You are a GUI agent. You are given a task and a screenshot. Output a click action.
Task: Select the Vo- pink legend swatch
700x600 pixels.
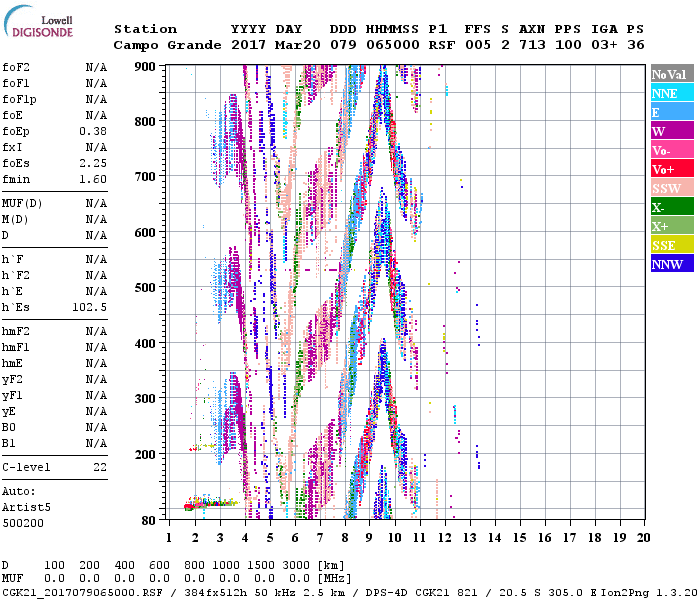point(671,150)
